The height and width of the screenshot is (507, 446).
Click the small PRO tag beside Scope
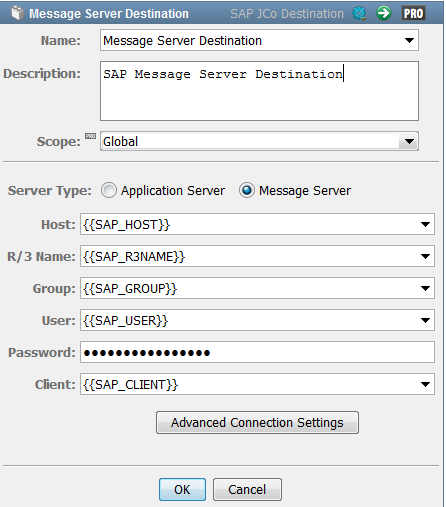click(90, 136)
